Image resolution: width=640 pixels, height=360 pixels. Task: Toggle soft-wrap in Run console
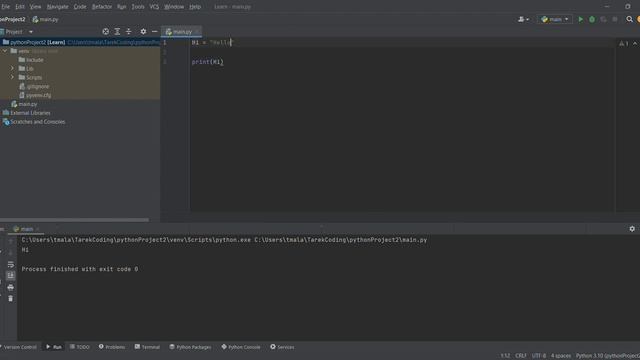11,264
